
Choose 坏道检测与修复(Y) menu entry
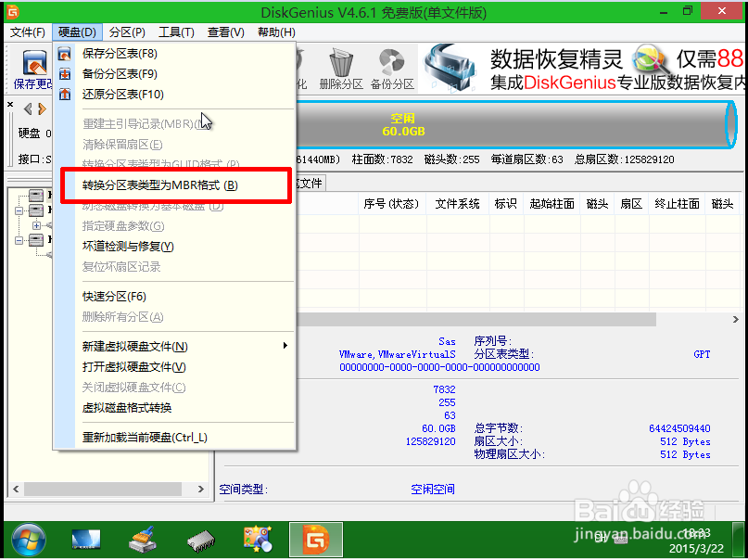tap(174, 247)
